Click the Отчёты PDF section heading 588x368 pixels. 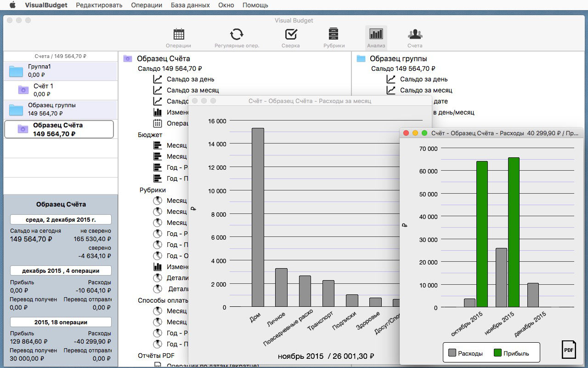coord(156,355)
